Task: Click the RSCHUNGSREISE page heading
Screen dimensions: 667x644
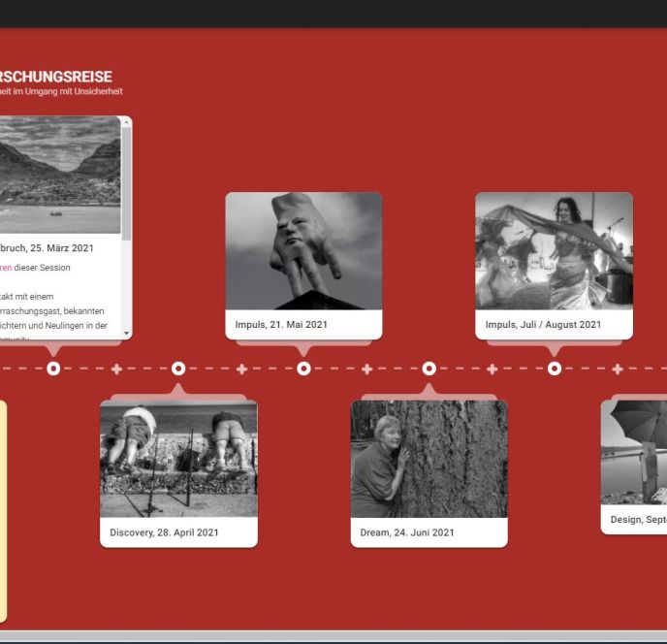Action: click(55, 77)
